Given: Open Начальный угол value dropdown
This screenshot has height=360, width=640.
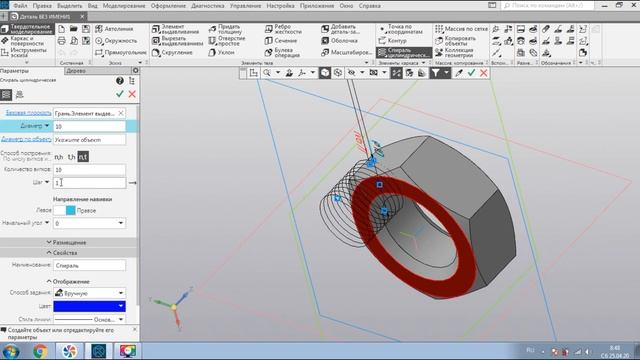Looking at the screenshot, I should [x=121, y=223].
